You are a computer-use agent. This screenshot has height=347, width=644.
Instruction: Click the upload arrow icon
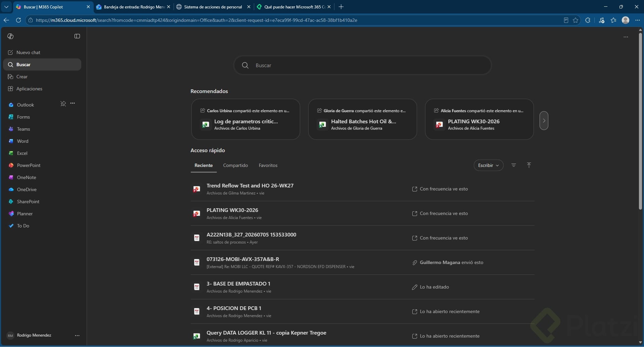(x=529, y=165)
